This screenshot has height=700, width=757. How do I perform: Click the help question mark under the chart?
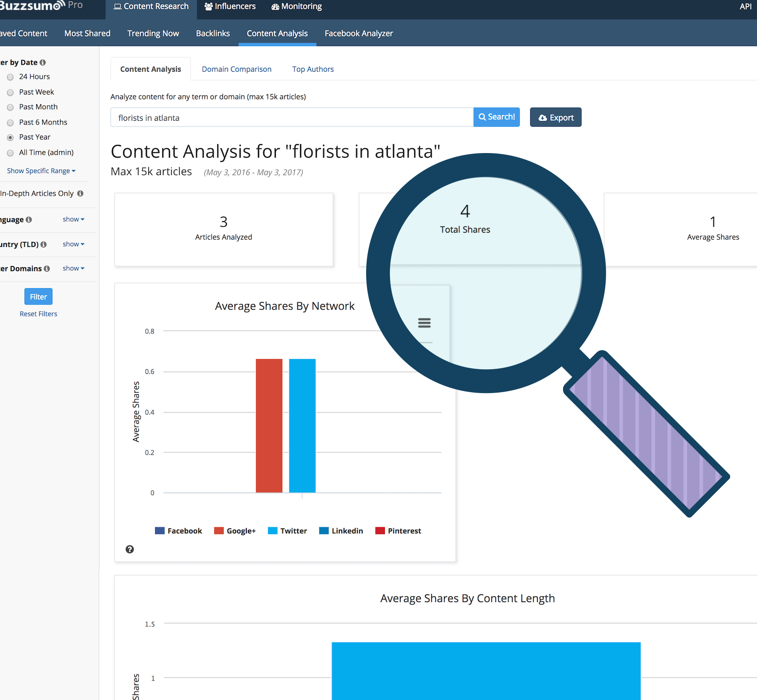pyautogui.click(x=130, y=549)
